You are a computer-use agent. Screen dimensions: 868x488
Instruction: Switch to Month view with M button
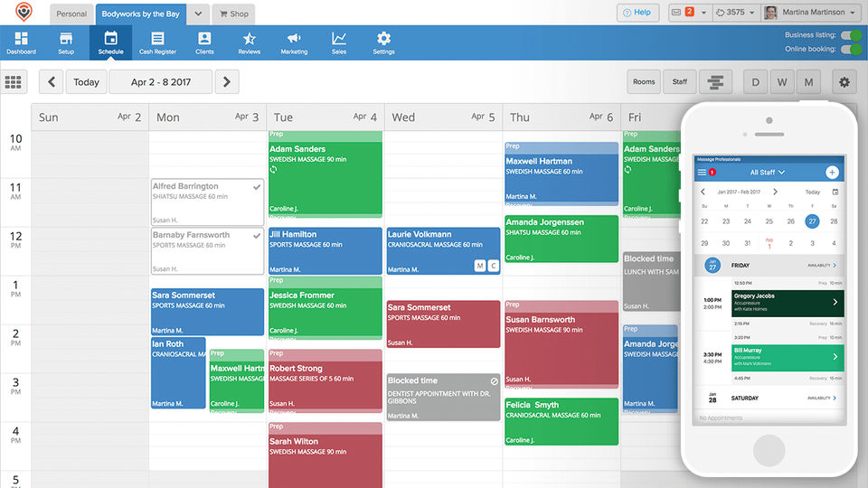point(808,82)
